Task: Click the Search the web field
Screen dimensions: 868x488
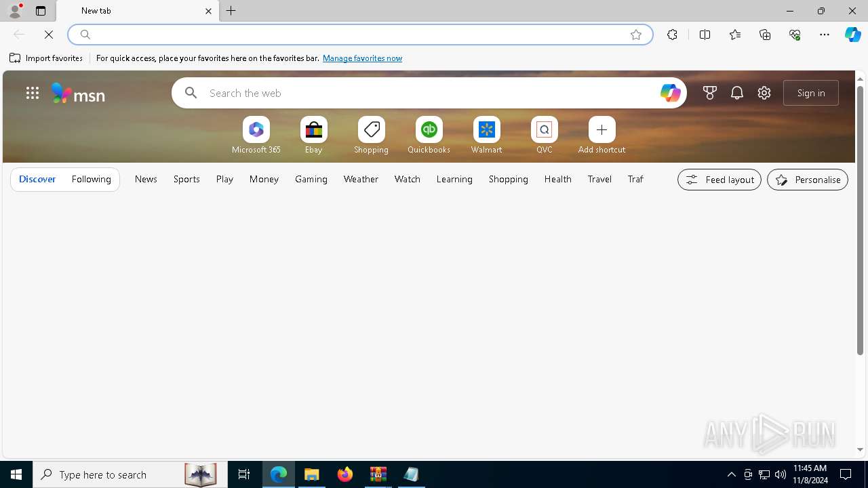Action: [x=431, y=93]
